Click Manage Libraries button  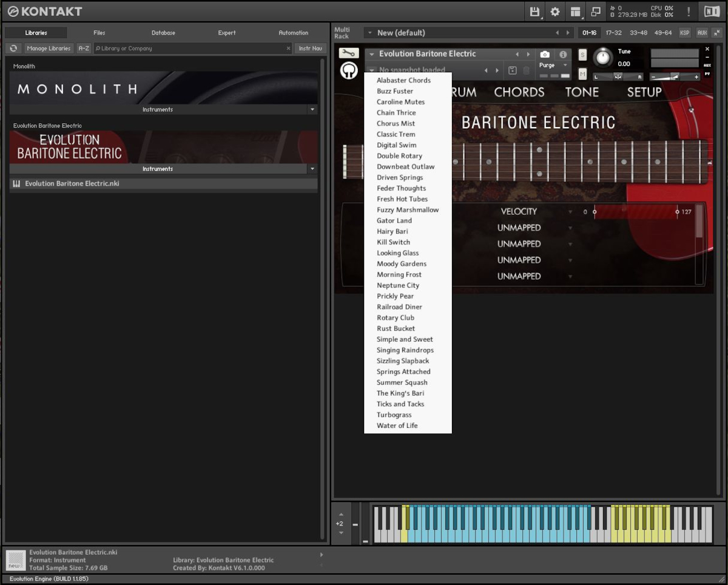(x=49, y=48)
